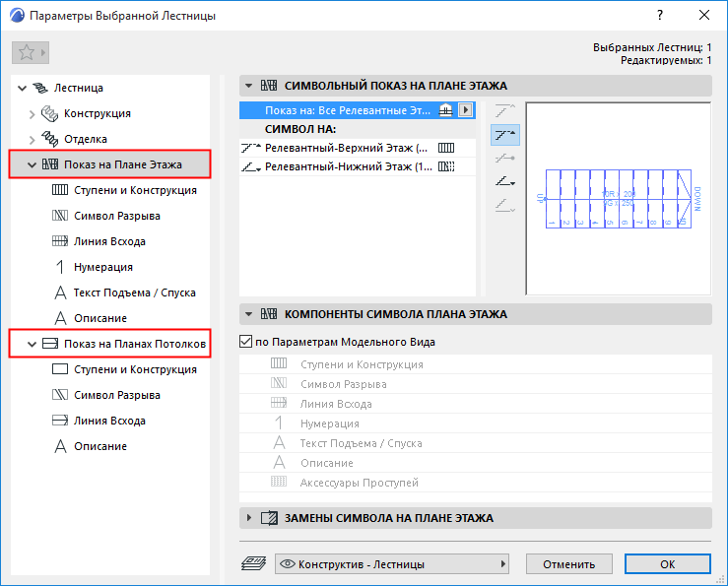The image size is (728, 586).
Task: Click the stair symbol preview image
Action: pos(618,199)
